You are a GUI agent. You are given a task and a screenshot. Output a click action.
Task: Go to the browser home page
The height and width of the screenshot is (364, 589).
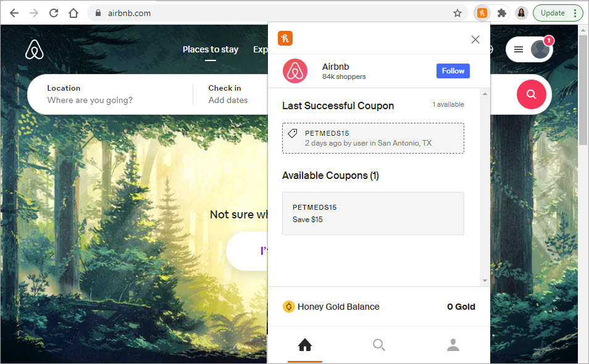tap(73, 13)
